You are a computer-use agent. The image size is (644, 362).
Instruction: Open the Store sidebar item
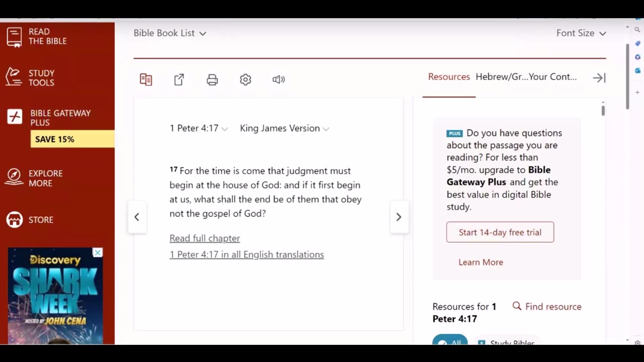pos(30,220)
